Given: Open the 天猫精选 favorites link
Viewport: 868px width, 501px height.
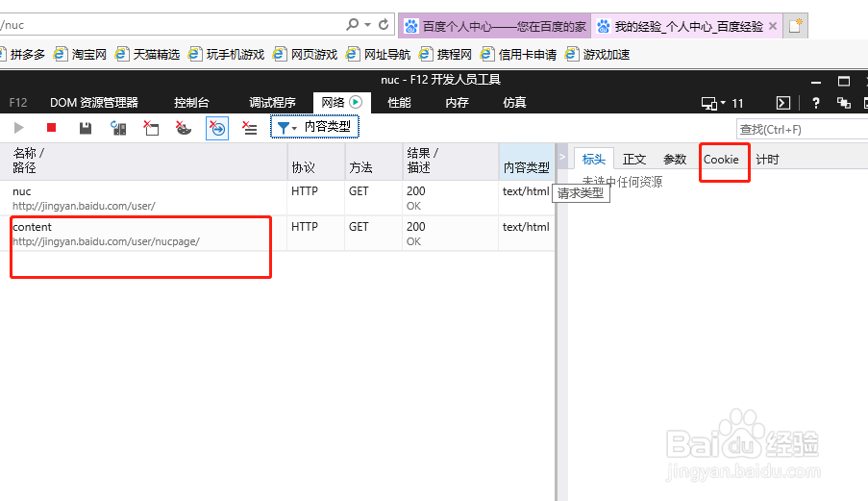Looking at the screenshot, I should click(148, 54).
